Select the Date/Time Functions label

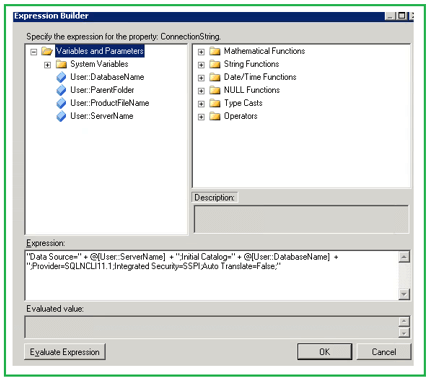click(260, 77)
